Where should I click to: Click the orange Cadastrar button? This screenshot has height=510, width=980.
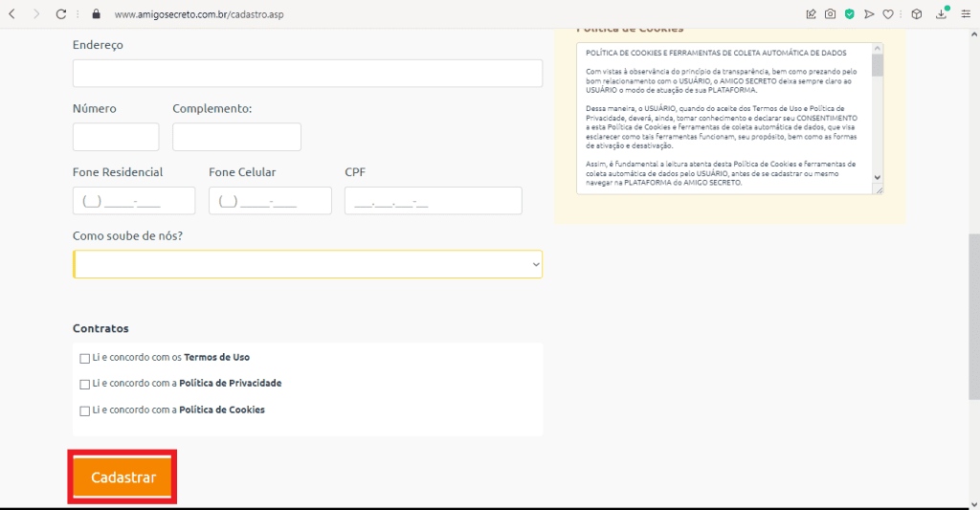[122, 477]
